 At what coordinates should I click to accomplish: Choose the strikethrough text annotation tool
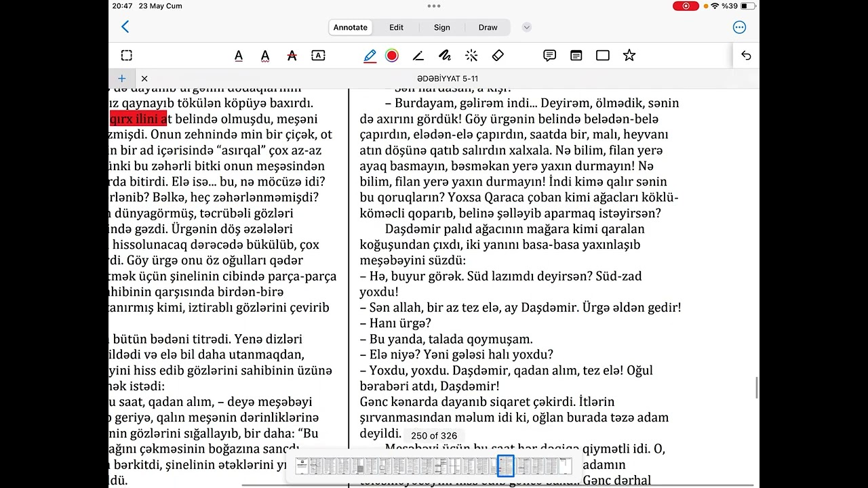click(292, 56)
